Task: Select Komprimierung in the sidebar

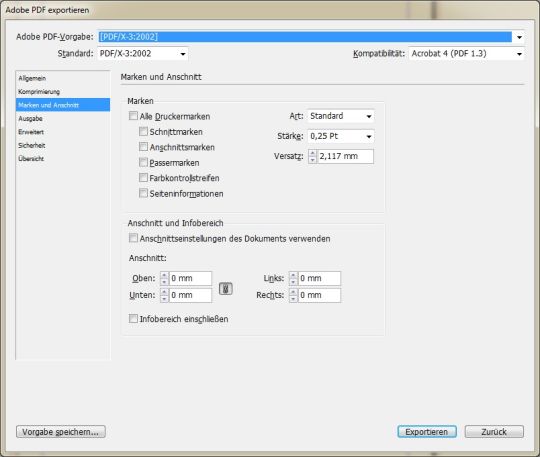Action: (39, 92)
